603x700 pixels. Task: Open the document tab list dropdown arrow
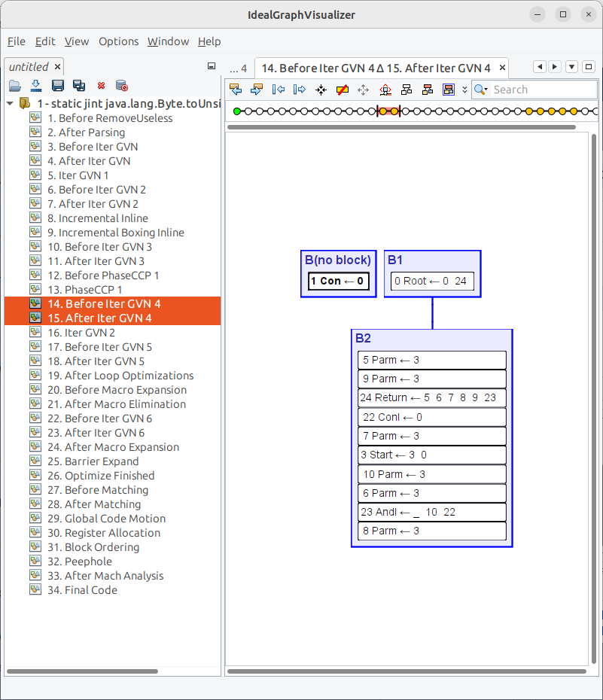(571, 67)
